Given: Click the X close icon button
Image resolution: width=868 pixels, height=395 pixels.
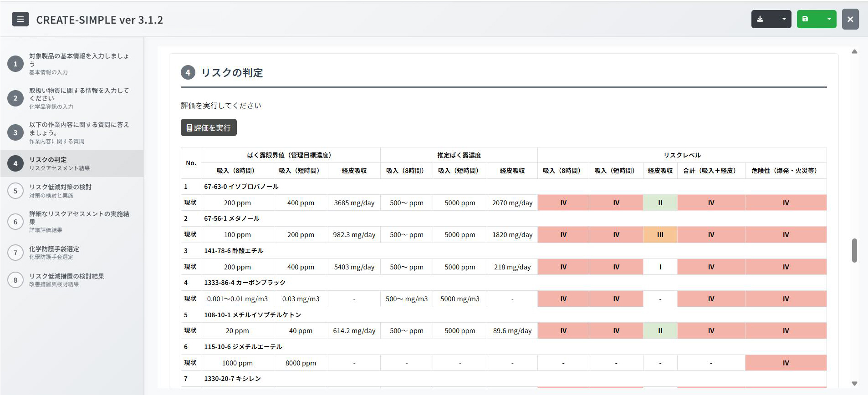Looking at the screenshot, I should click(x=850, y=19).
